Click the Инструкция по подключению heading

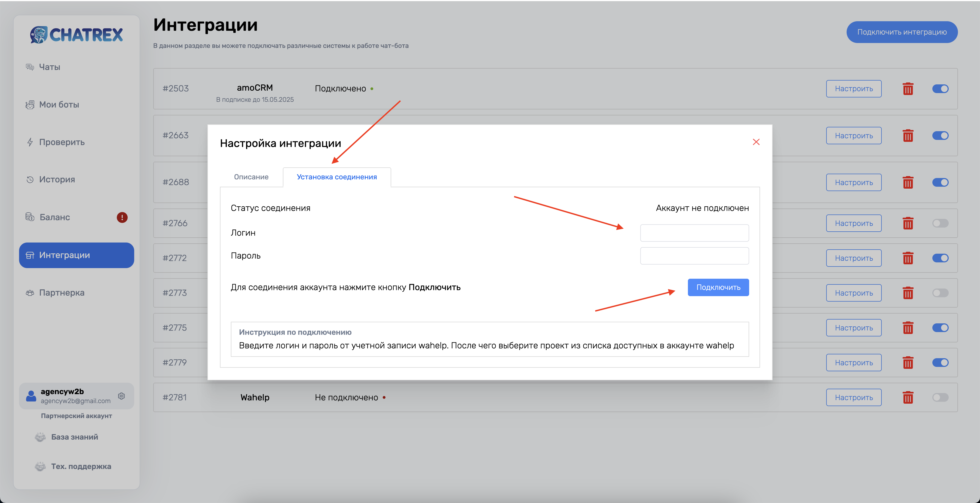[x=295, y=332]
